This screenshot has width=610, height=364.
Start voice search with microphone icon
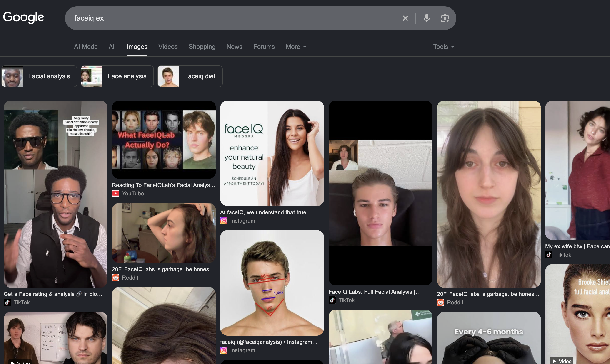(x=427, y=18)
